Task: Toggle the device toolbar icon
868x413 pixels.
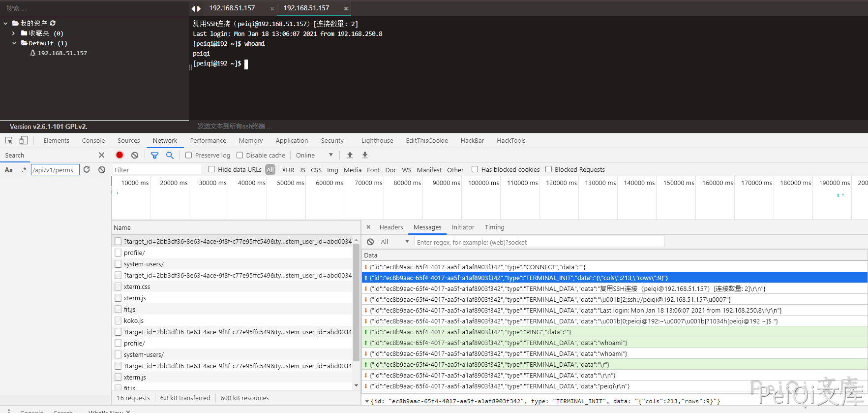Action: pyautogui.click(x=23, y=140)
